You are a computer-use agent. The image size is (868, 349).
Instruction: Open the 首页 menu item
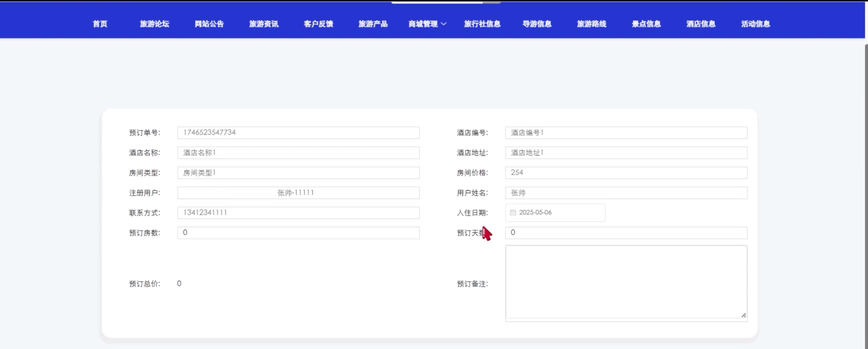click(100, 24)
